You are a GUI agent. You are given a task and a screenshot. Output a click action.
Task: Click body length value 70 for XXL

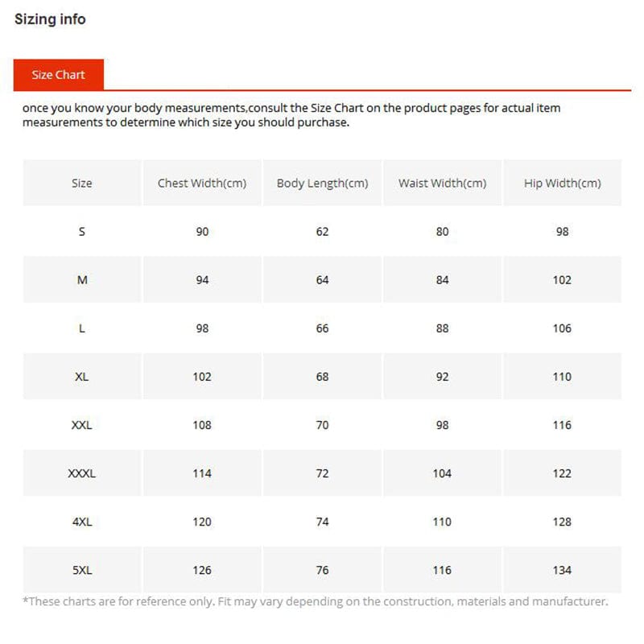tap(322, 424)
